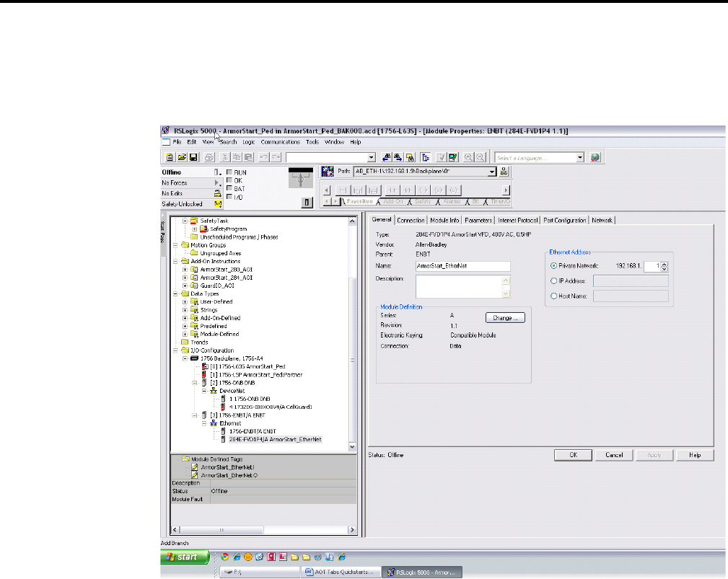Click the language globe icon
Screen dimensions: 728x579
[x=595, y=158]
